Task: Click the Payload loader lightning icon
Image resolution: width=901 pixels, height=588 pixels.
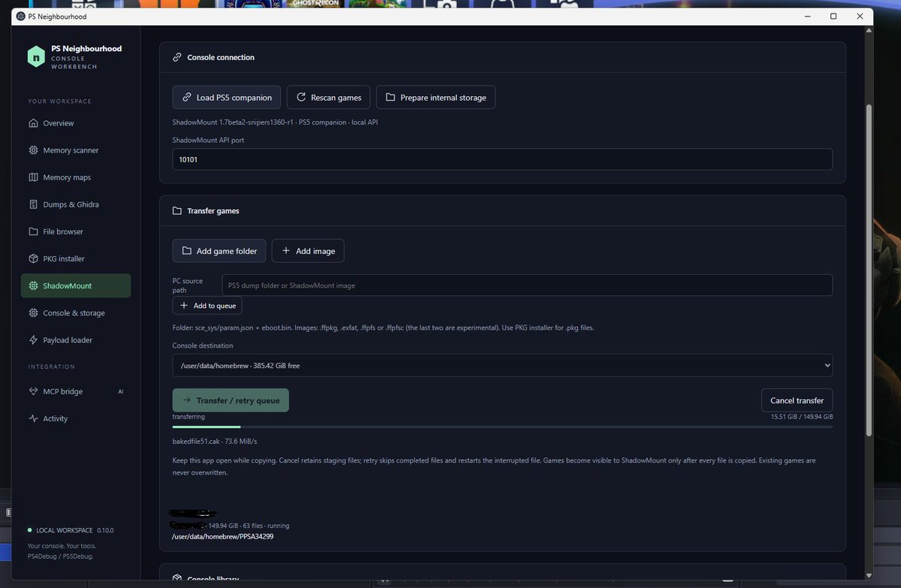Action: pyautogui.click(x=33, y=340)
